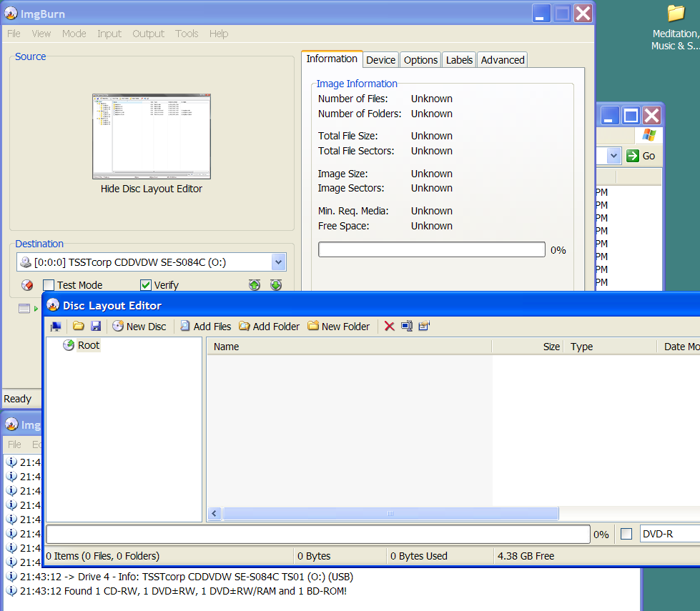The height and width of the screenshot is (611, 700).
Task: Click the green up-arrow disc tray icon
Action: [x=255, y=284]
